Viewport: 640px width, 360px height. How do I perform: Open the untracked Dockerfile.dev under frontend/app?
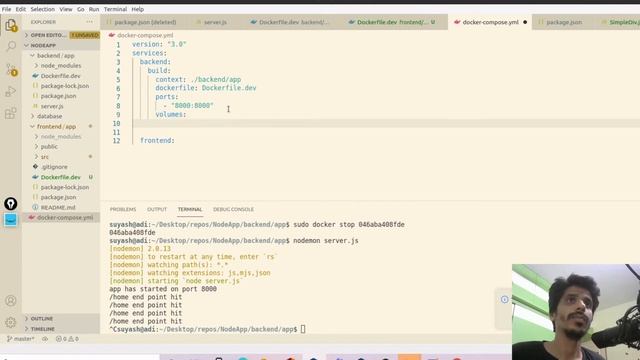(61, 177)
